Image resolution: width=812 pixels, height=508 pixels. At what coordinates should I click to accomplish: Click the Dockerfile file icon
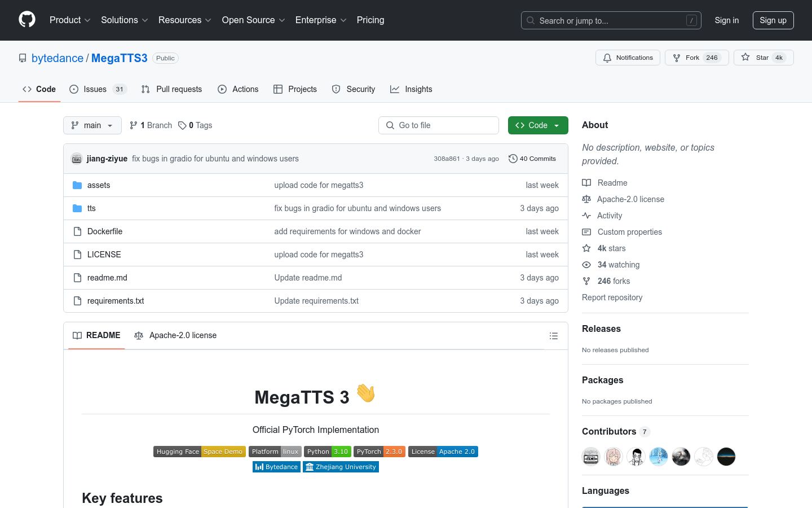tap(77, 231)
